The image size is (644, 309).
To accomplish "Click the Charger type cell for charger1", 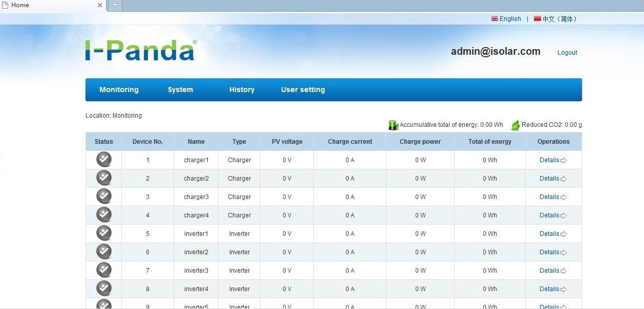I will pos(239,160).
